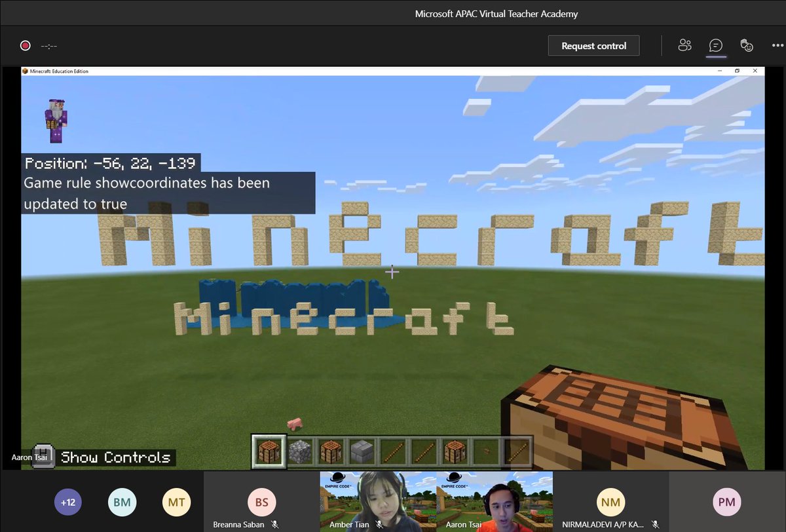The width and height of the screenshot is (786, 532).
Task: Select the NM participant avatar
Action: [x=610, y=503]
